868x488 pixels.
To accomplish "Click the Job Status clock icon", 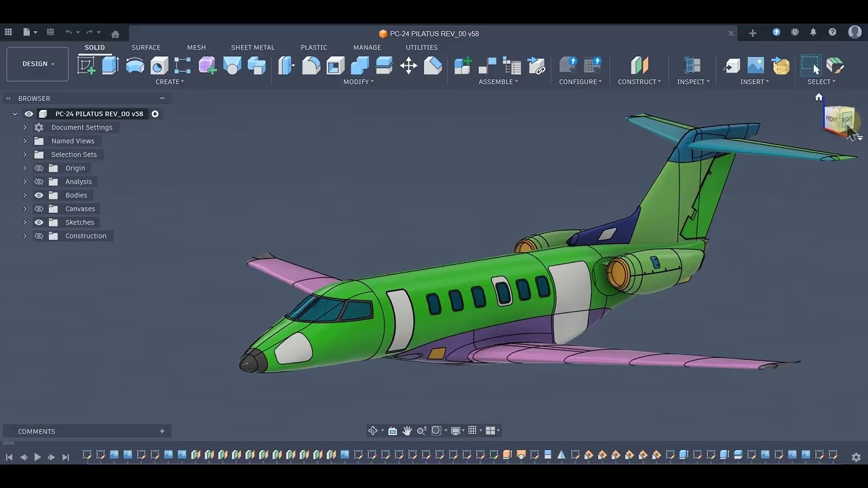I will (x=795, y=32).
